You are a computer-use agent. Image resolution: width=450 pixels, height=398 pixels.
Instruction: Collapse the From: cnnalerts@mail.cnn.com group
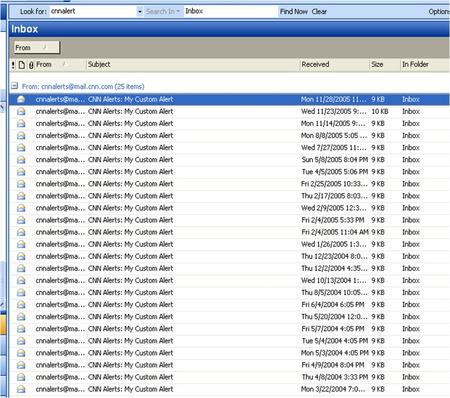(x=14, y=86)
